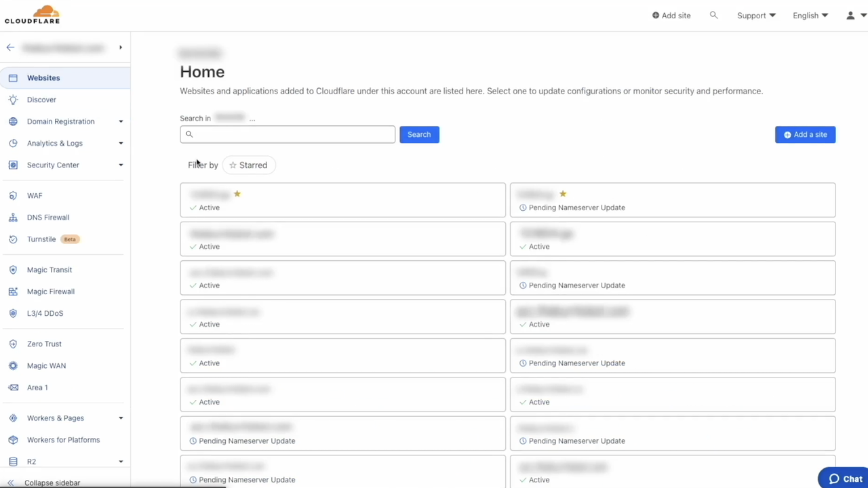Click the DNS Firewall icon
This screenshot has height=488, width=868.
pos(13,218)
